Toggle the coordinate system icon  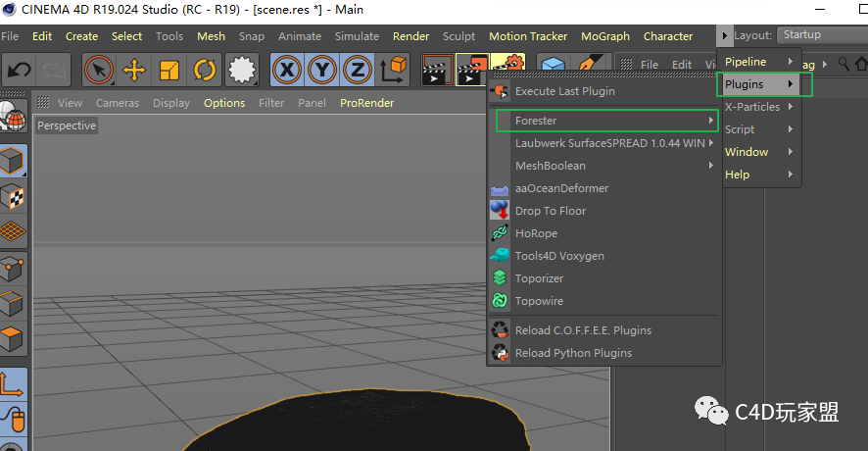click(x=393, y=71)
